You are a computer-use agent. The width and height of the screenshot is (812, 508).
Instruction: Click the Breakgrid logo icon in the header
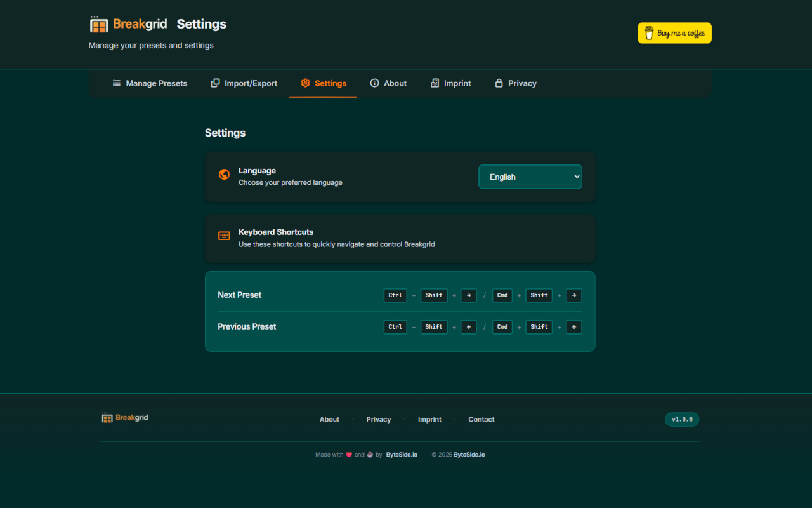pos(98,24)
